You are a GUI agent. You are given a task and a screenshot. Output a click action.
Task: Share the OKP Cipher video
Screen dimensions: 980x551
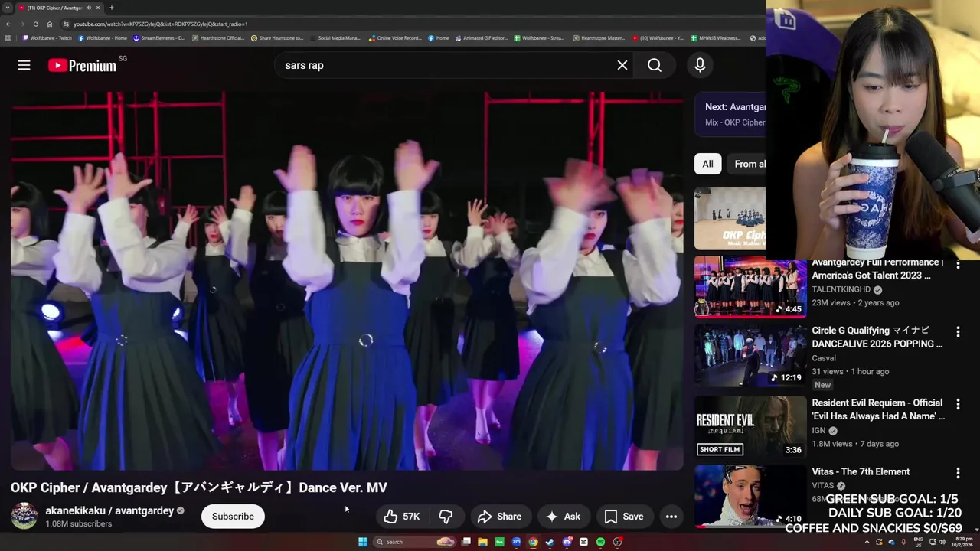click(499, 517)
